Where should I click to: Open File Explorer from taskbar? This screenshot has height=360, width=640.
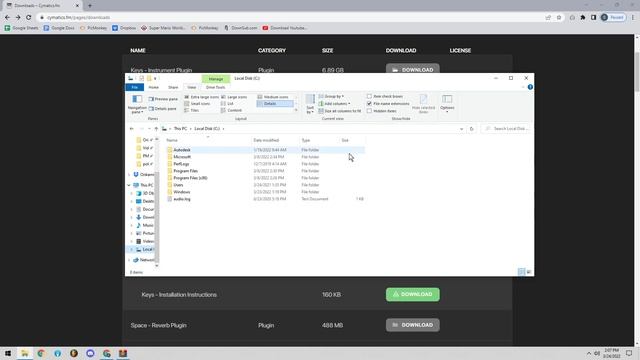tap(24, 353)
